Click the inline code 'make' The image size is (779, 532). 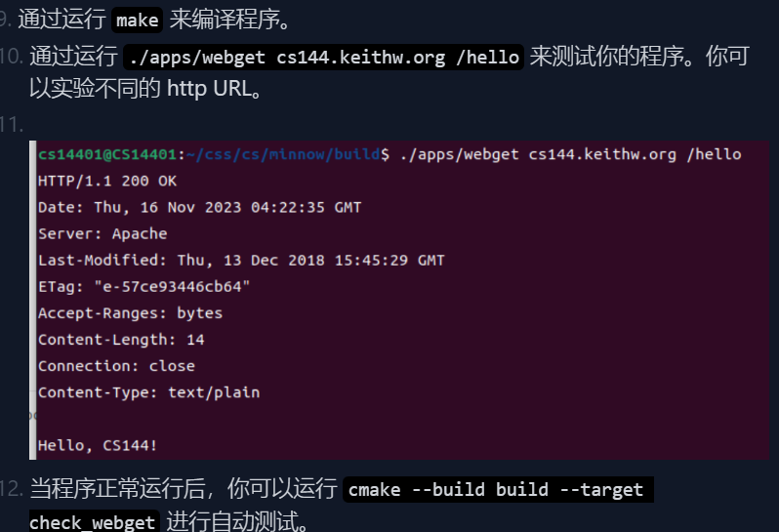(137, 20)
